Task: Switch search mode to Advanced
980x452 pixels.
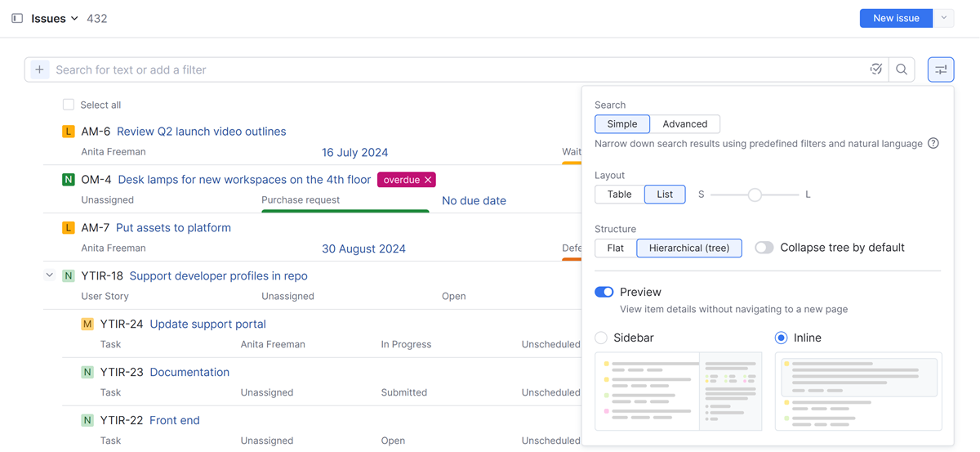Action: coord(684,124)
